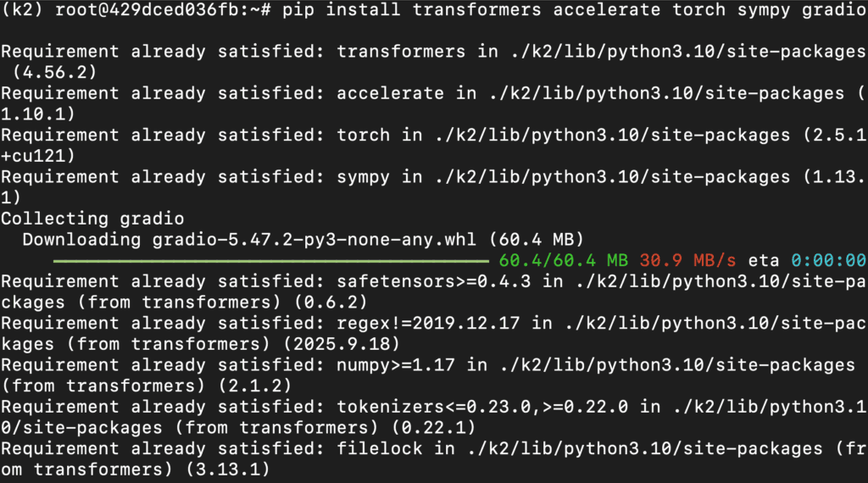Click the green download progress bar
Screen dimensions: 868x483
pos(271,260)
